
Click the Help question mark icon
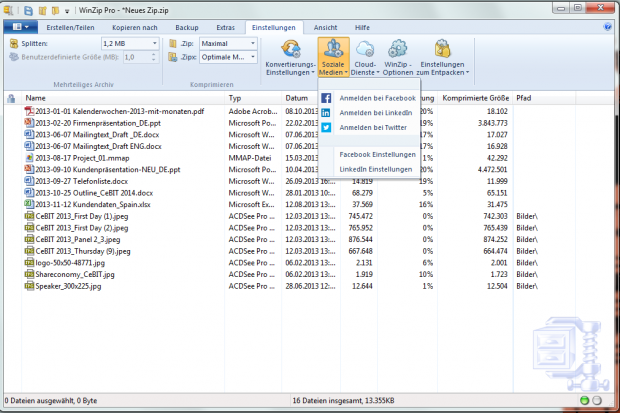[608, 27]
